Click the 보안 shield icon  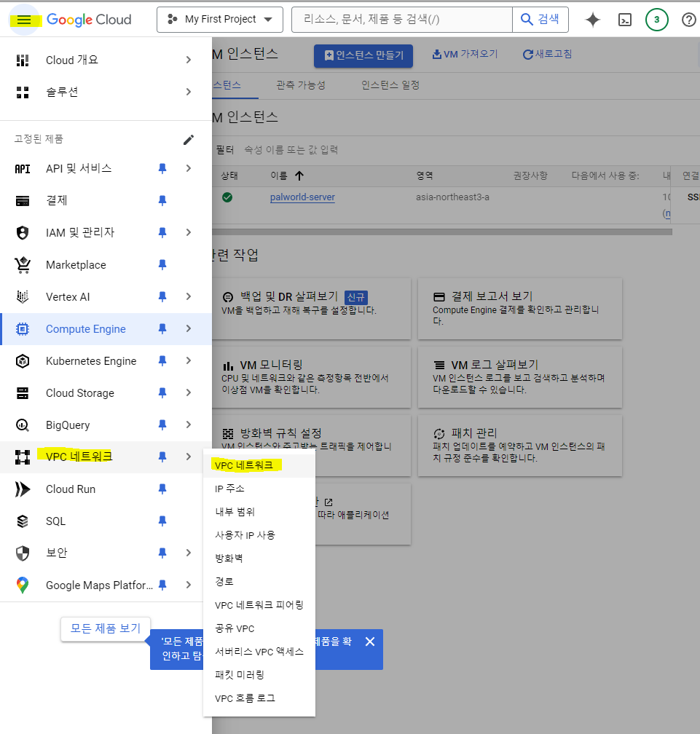(23, 553)
